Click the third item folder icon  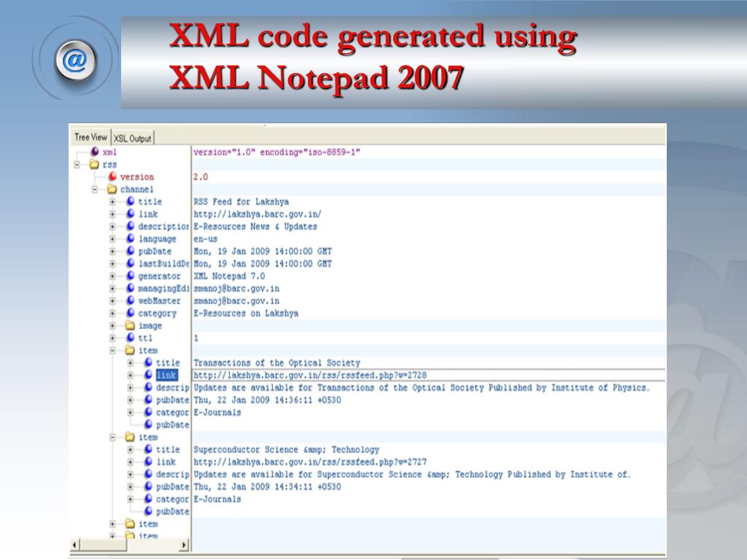pos(130,524)
